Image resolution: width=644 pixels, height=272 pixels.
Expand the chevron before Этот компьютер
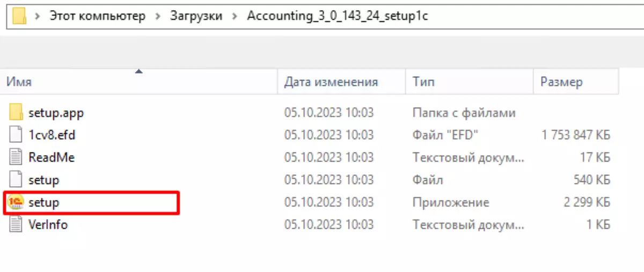pos(38,16)
